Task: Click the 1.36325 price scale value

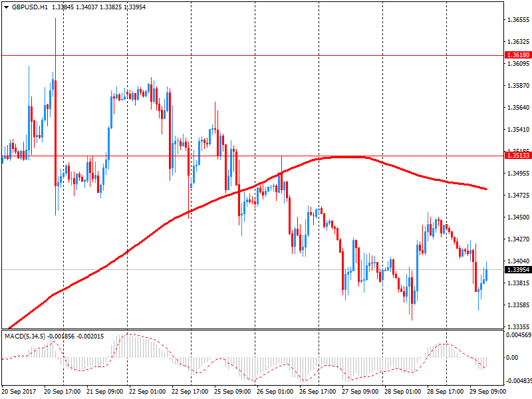Action: (x=518, y=42)
